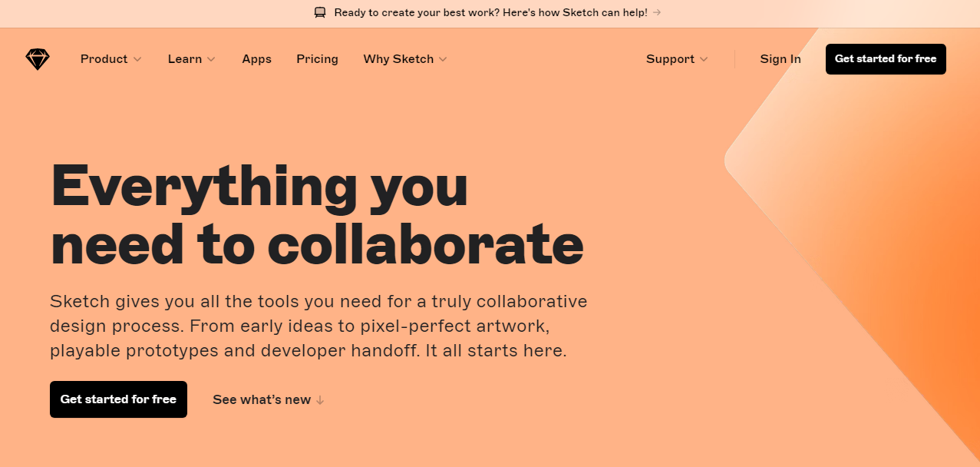
Task: Click the banner's right arrow icon
Action: click(x=657, y=12)
